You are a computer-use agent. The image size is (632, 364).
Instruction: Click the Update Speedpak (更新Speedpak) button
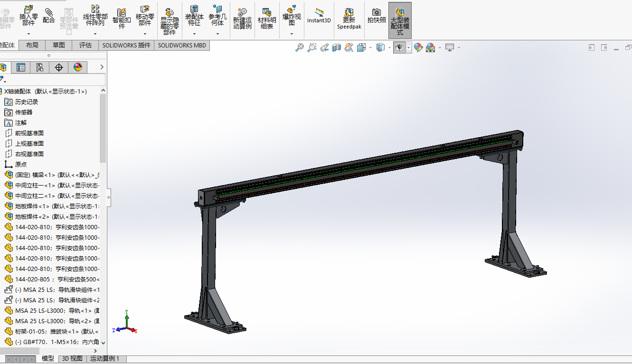[349, 19]
